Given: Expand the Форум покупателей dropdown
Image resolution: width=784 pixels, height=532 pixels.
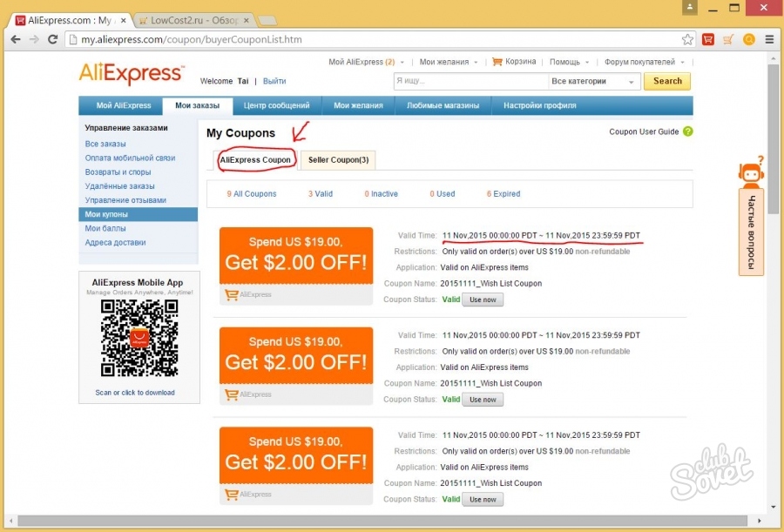Looking at the screenshot, I should coord(644,62).
